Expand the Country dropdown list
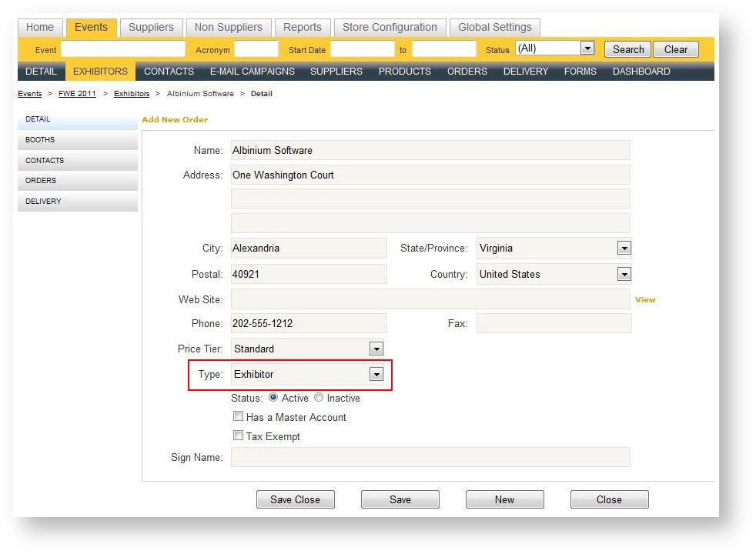 click(624, 275)
